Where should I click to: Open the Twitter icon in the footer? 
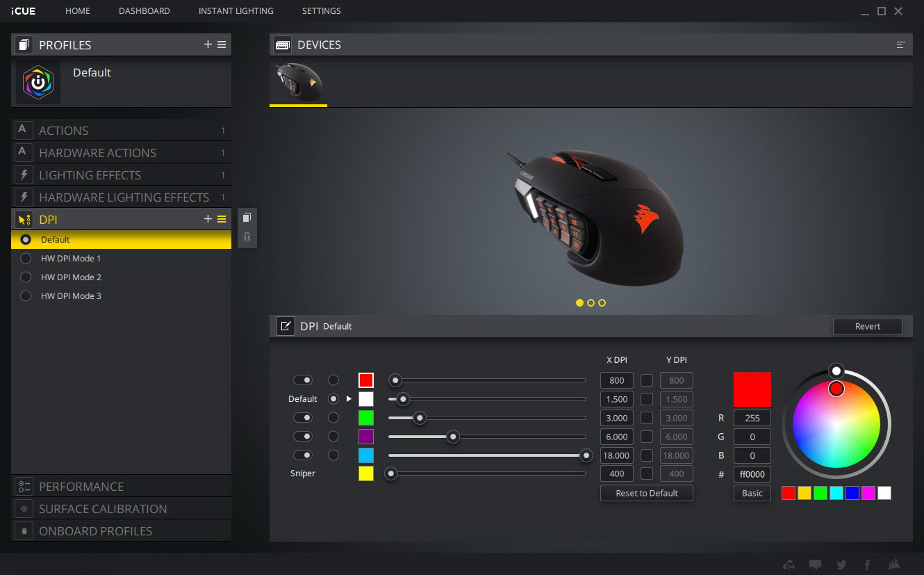click(x=842, y=565)
